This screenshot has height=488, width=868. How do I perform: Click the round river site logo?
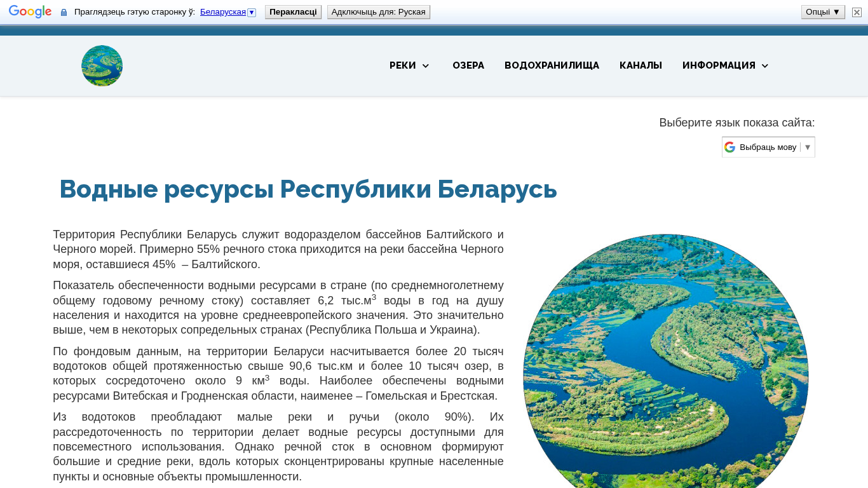(102, 65)
